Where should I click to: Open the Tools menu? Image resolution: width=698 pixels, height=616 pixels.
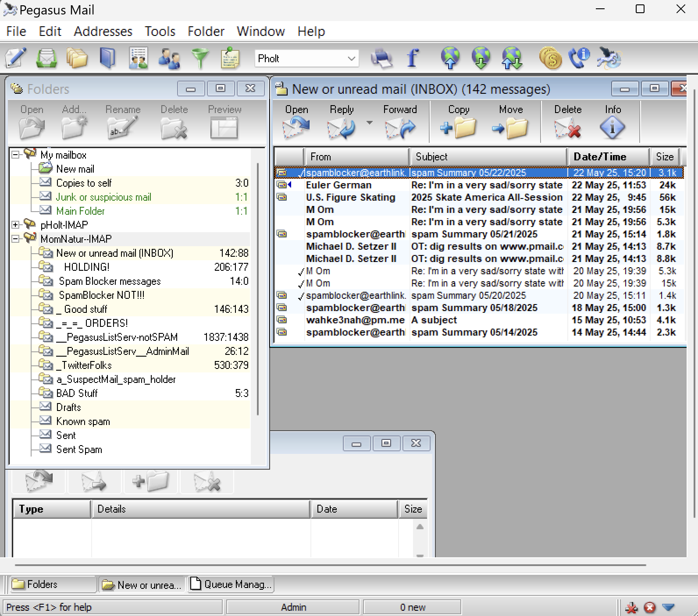pyautogui.click(x=160, y=32)
